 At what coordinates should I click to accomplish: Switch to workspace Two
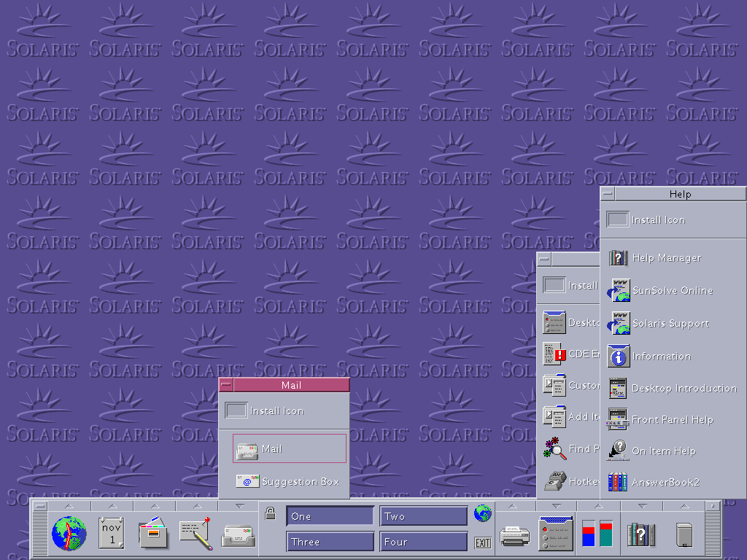pyautogui.click(x=424, y=516)
